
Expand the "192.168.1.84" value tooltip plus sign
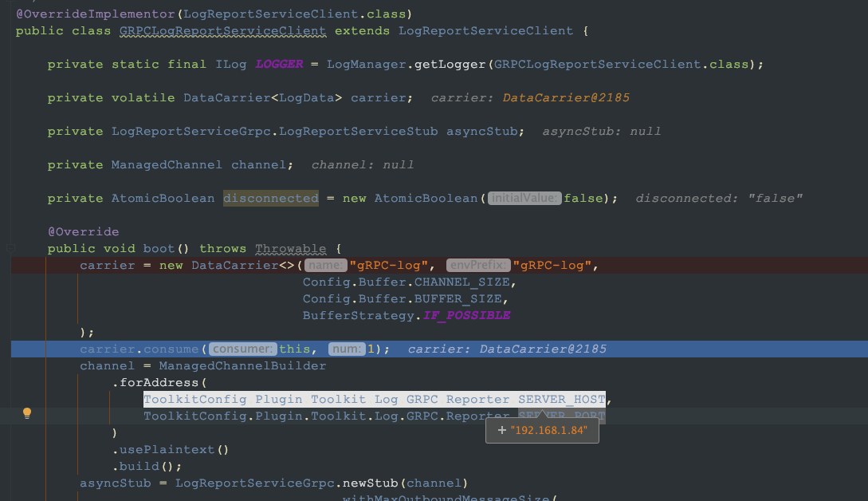(501, 430)
